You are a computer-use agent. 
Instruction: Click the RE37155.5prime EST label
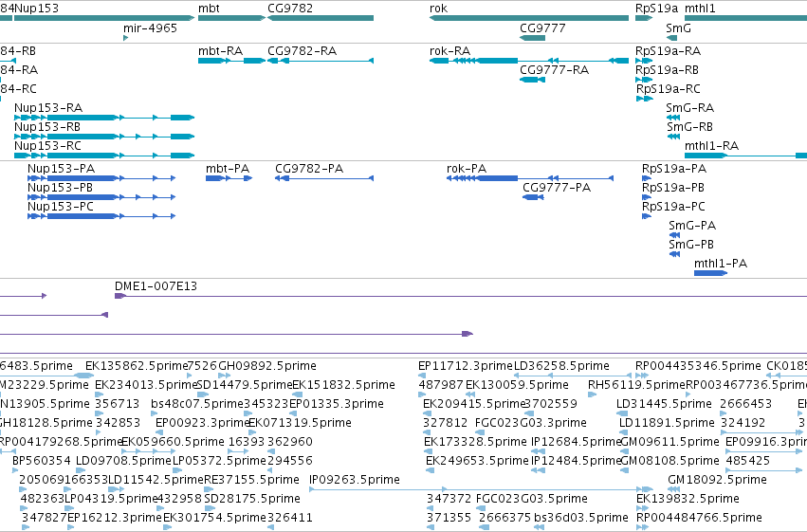251,480
